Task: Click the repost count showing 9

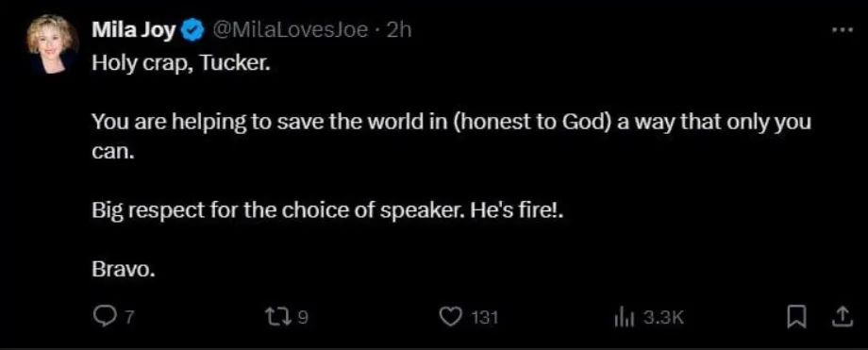Action: pyautogui.click(x=303, y=318)
